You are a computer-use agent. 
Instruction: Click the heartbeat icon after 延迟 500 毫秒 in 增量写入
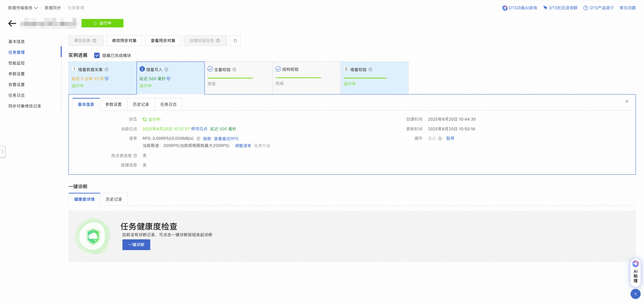[x=169, y=79]
